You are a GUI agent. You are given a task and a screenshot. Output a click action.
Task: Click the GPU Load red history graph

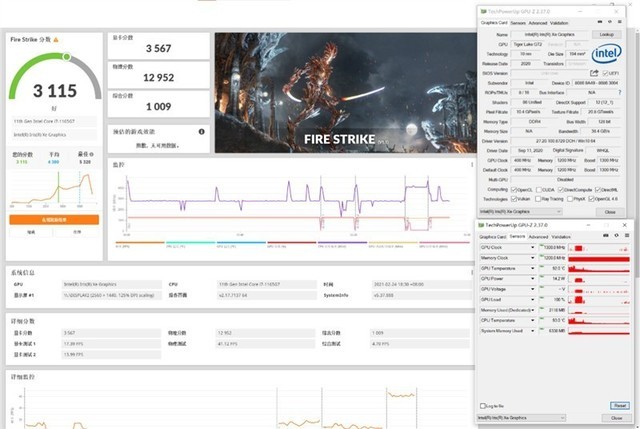tap(599, 300)
